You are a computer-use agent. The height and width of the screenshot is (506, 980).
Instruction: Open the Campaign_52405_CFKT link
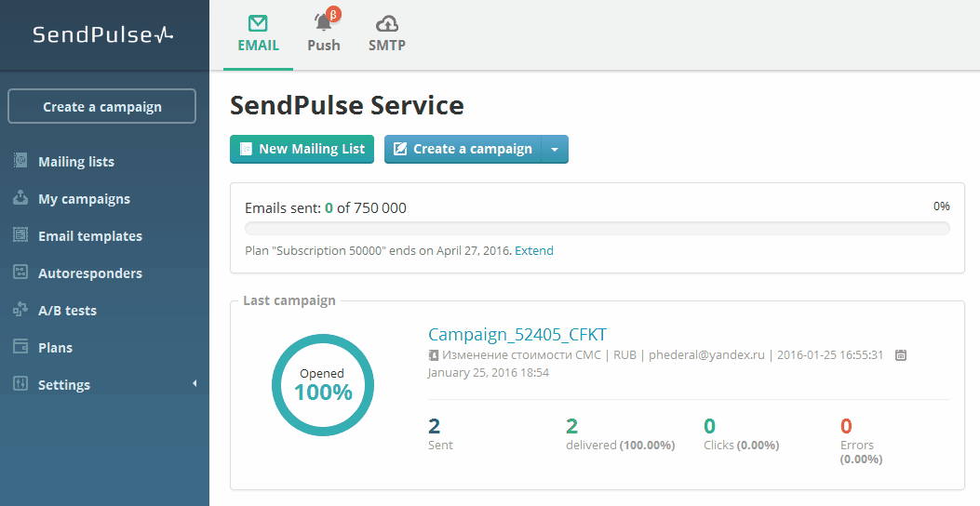coord(517,334)
